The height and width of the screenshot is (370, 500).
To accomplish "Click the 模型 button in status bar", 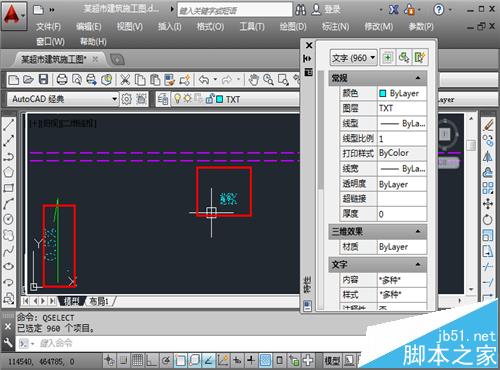I will pos(332,360).
